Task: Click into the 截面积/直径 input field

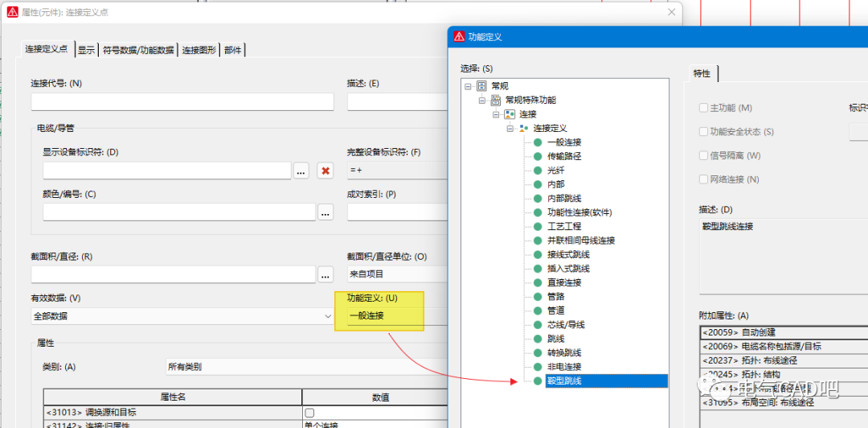Action: pos(174,274)
